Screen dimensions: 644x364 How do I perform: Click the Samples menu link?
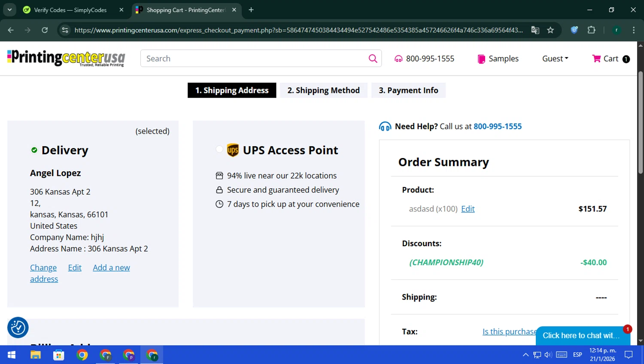504,58
